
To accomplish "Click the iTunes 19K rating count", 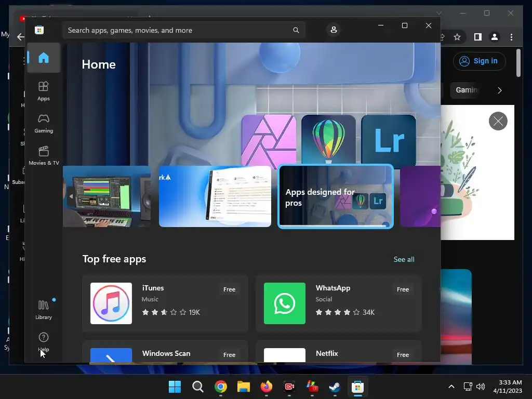I will [194, 312].
